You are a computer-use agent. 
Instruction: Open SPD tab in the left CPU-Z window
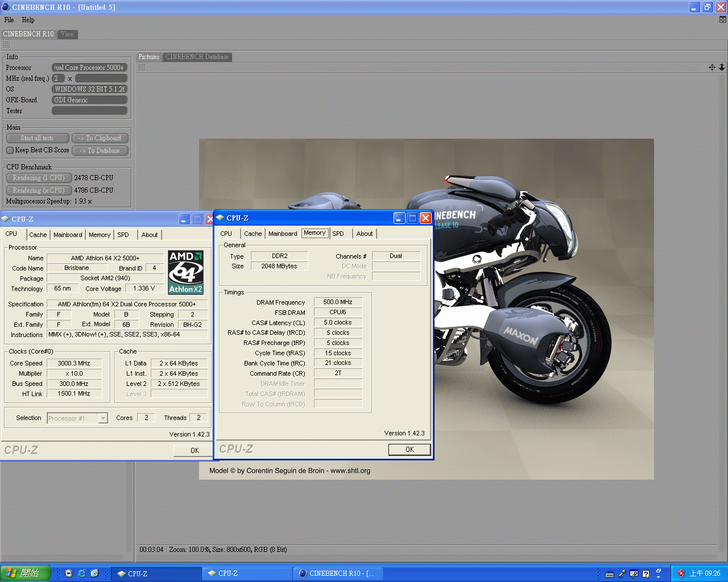click(x=123, y=235)
